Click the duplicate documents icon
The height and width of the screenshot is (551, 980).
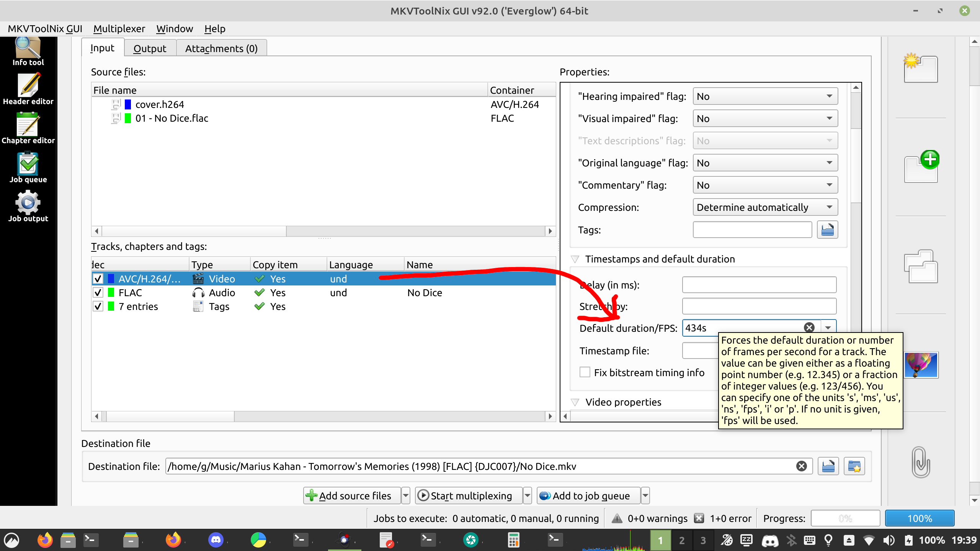tap(921, 267)
